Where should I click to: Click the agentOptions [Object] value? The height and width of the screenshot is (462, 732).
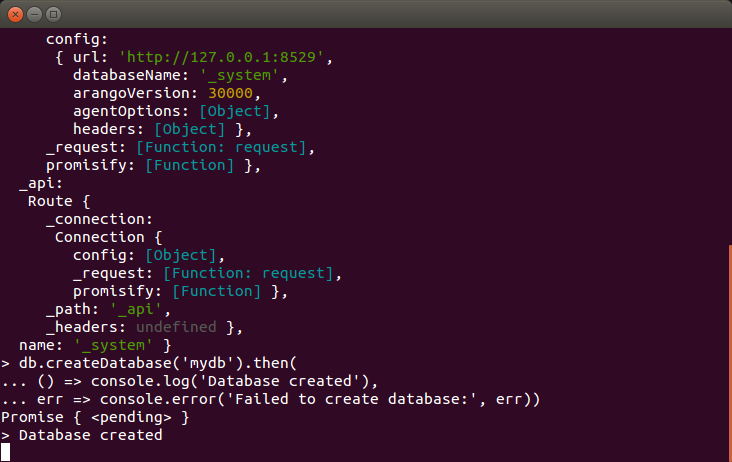235,111
